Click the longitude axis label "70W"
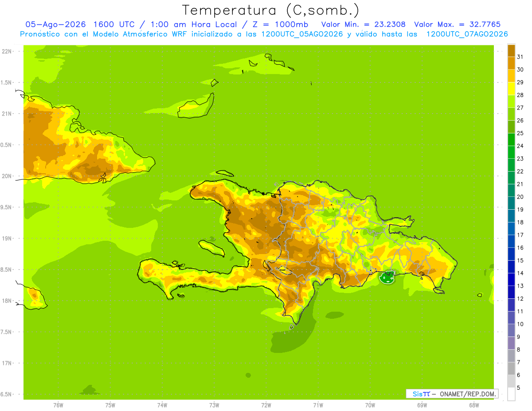This screenshot has height=411, width=532. (370, 405)
